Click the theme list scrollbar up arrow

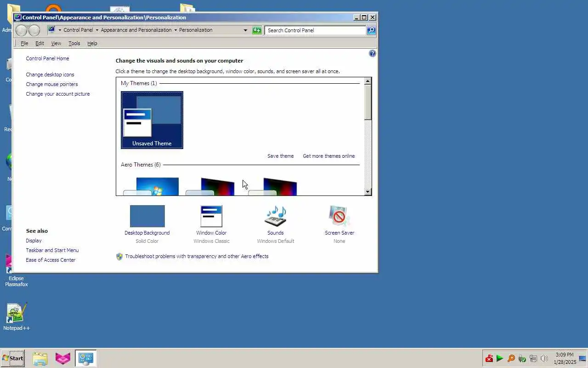pos(367,81)
